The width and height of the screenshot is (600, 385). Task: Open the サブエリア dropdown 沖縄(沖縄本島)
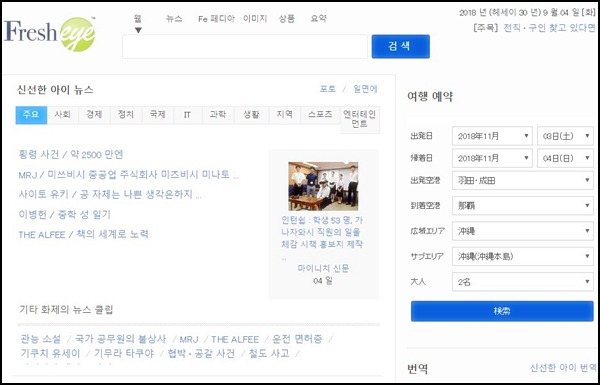point(523,256)
